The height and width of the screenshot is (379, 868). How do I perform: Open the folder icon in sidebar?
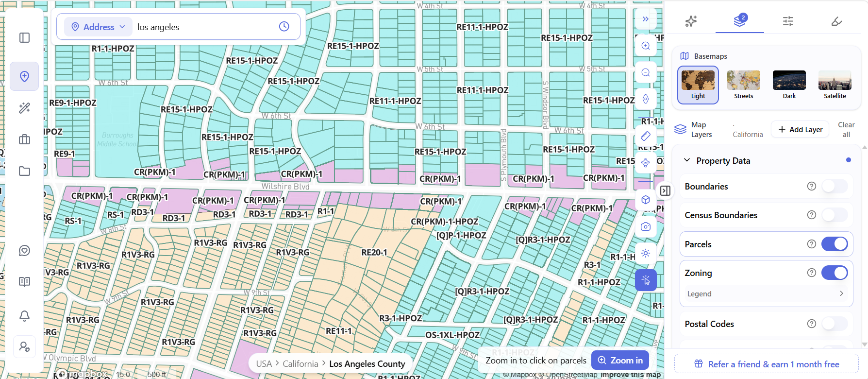coord(24,171)
